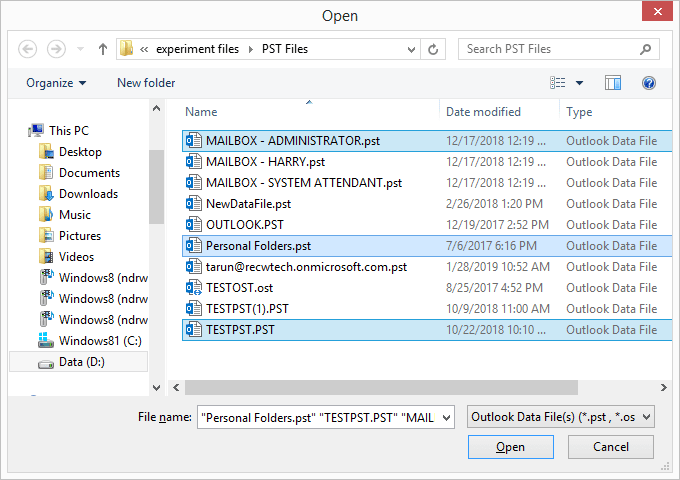The height and width of the screenshot is (480, 680).
Task: Select MAILBOX - HARRY.pst file icon
Action: (194, 161)
